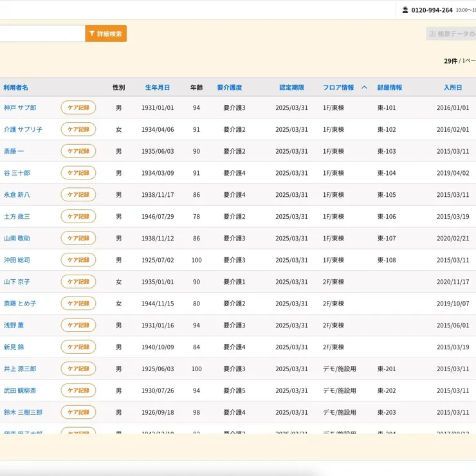The height and width of the screenshot is (476, 476).
Task: Select 要介護5 cell for 武田 観柳斎
Action: pos(234,390)
